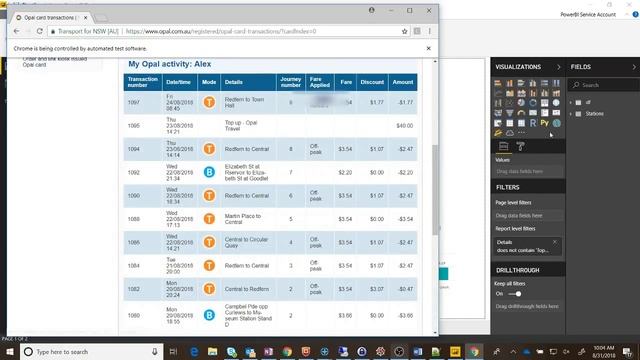Select the Ribbon chart visual
Image resolution: width=640 pixels, height=360 pixels.
(556, 93)
